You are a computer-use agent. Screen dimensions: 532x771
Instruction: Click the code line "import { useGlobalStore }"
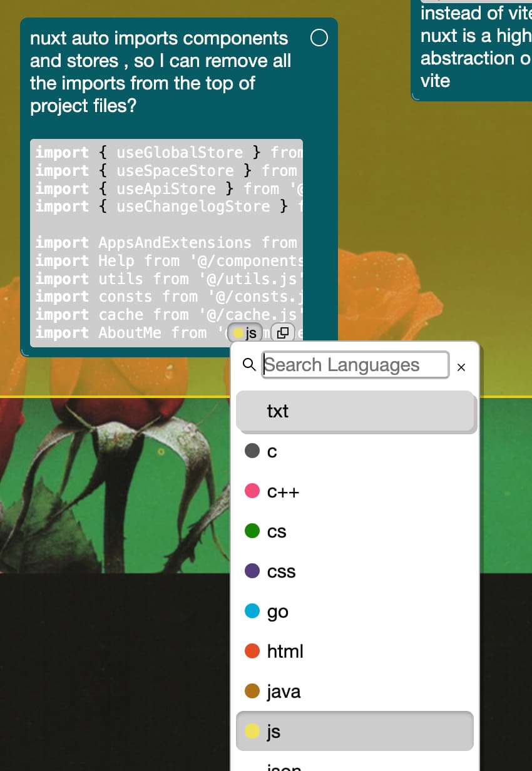tap(148, 152)
